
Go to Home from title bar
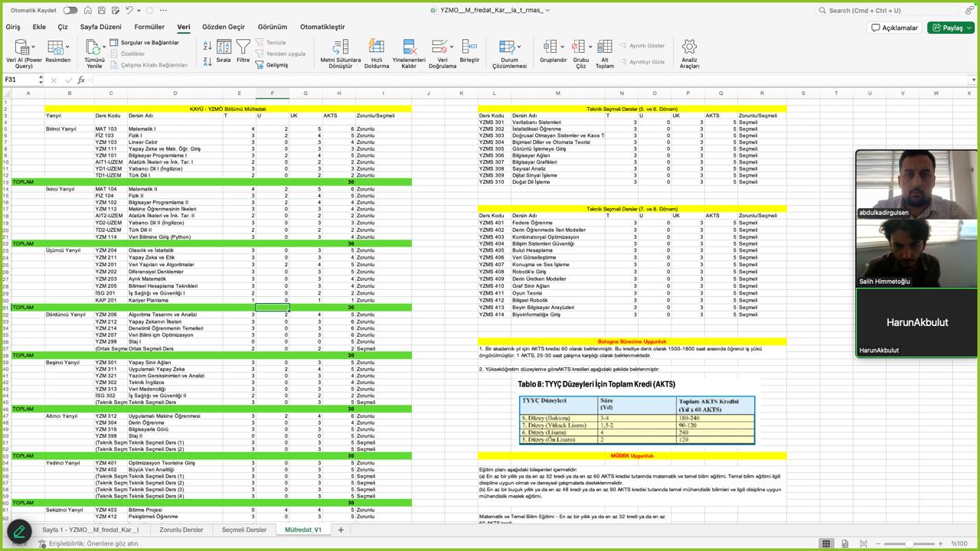point(88,10)
